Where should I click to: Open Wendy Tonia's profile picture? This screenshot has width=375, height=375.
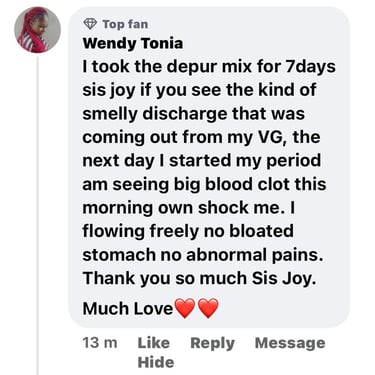(37, 30)
